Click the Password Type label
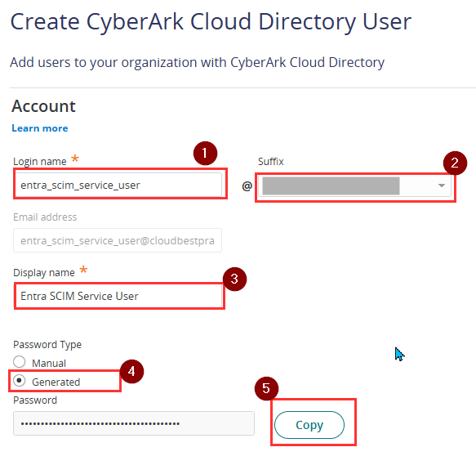The image size is (476, 474). [x=47, y=345]
